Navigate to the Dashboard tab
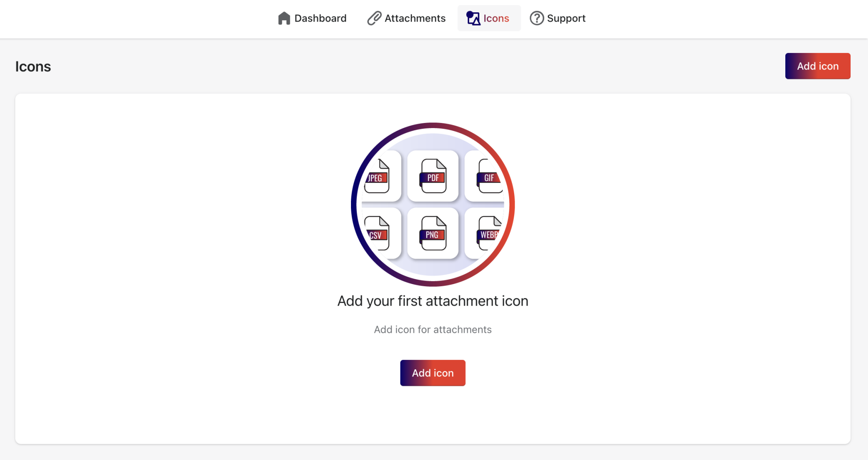The width and height of the screenshot is (868, 460). [x=320, y=18]
